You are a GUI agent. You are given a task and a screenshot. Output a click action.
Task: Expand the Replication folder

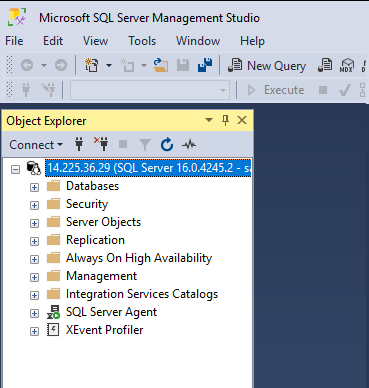(x=34, y=241)
